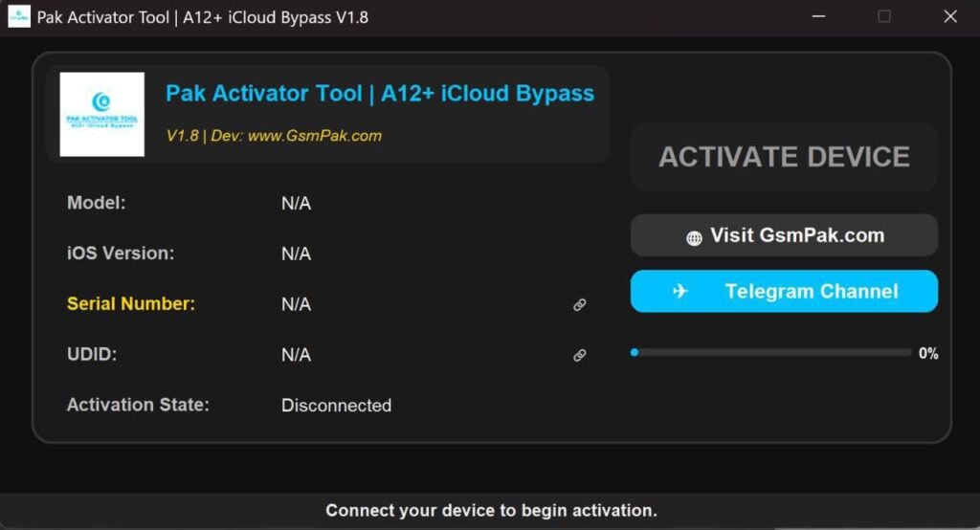This screenshot has height=530, width=980.
Task: Click the globe icon on Visit button
Action: pyautogui.click(x=694, y=237)
